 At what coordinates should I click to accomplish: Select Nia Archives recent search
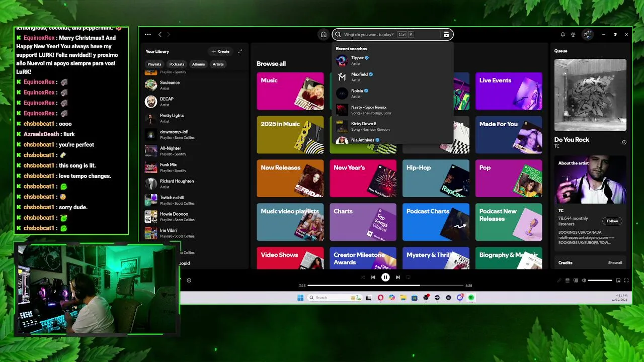[x=392, y=140]
